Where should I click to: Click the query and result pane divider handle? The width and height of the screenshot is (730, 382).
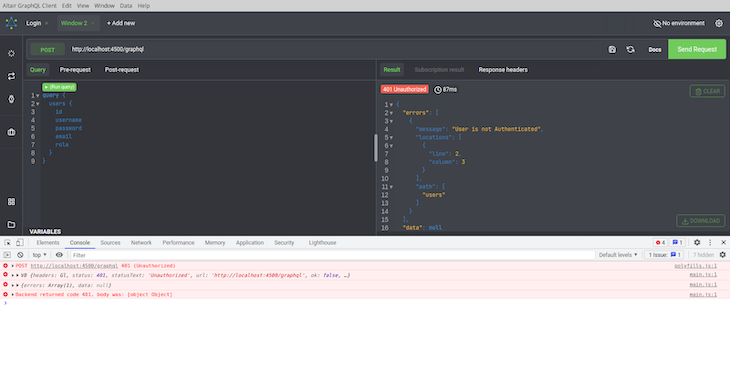tap(376, 148)
